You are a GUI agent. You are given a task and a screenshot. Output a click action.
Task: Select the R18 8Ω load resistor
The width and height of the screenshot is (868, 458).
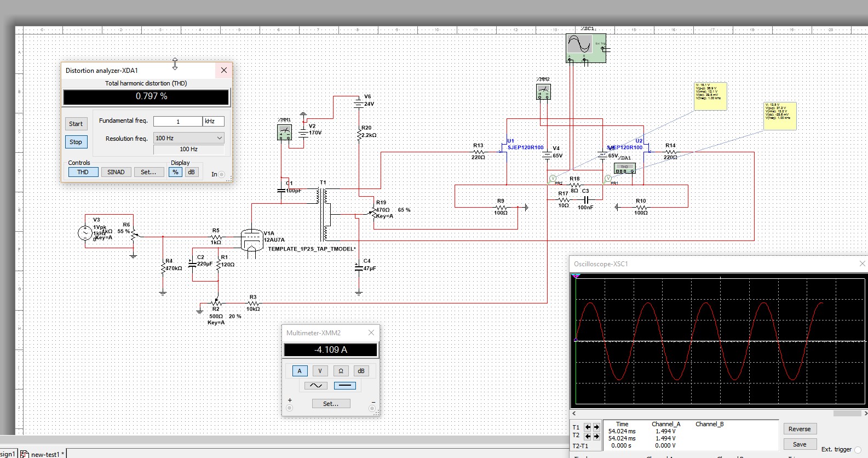574,185
